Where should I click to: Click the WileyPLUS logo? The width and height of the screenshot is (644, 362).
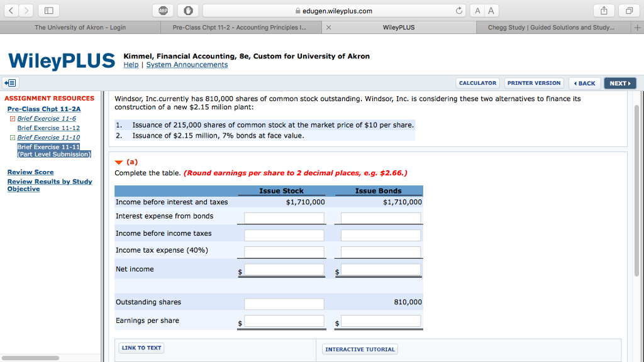[x=62, y=61]
